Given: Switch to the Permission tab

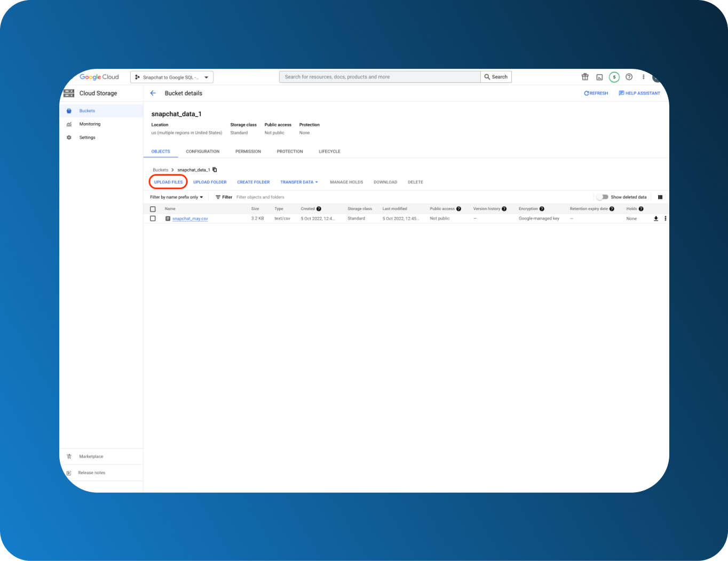Looking at the screenshot, I should 248,151.
